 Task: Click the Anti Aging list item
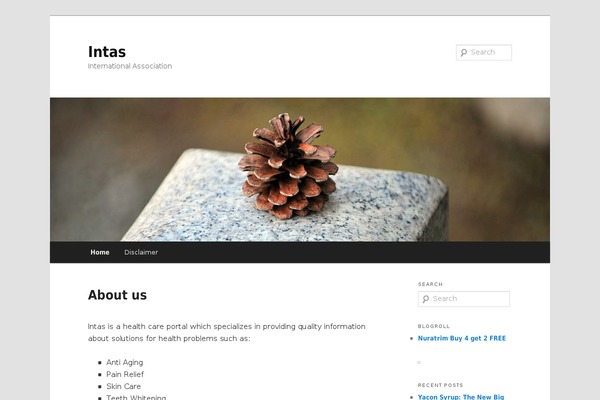pos(125,362)
